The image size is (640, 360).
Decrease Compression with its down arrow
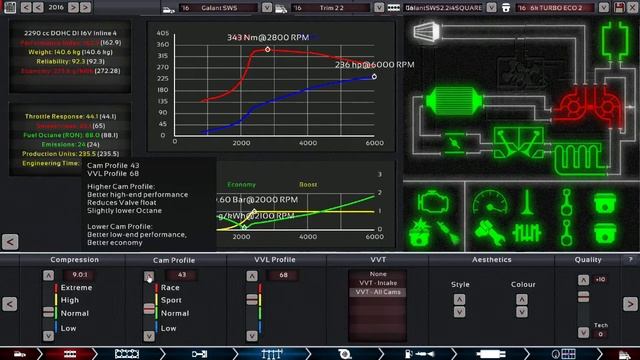point(48,336)
